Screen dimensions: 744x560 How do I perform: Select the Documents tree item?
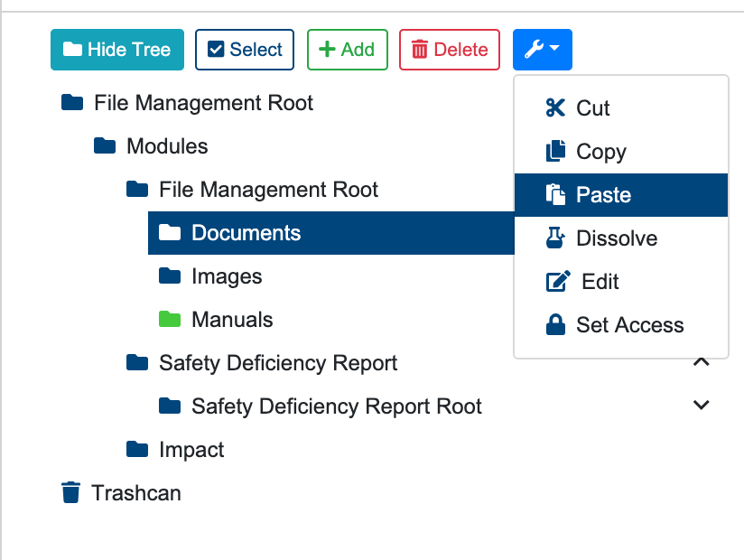tap(331, 233)
